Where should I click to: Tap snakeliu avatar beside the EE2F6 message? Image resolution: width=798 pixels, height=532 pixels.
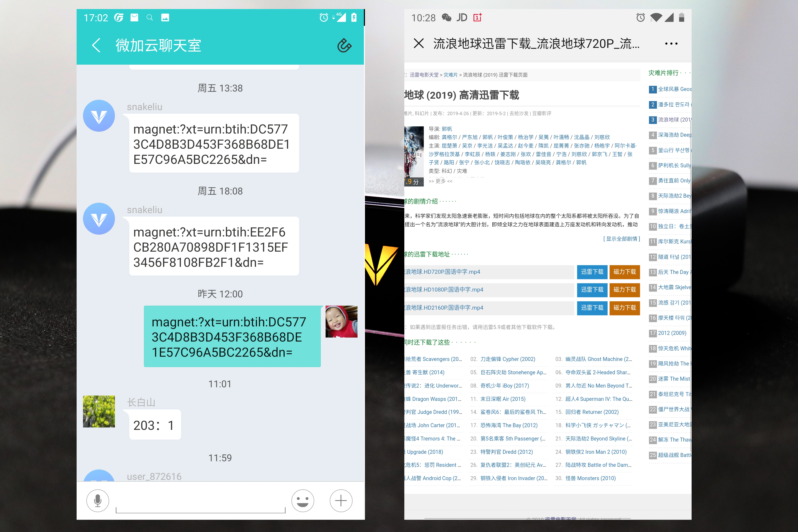click(x=99, y=218)
